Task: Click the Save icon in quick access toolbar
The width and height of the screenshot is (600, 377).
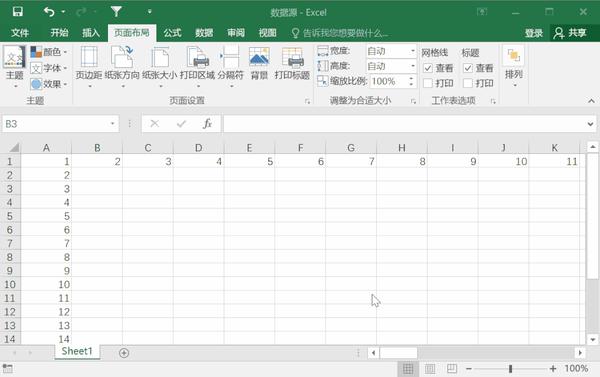Action: tap(18, 12)
